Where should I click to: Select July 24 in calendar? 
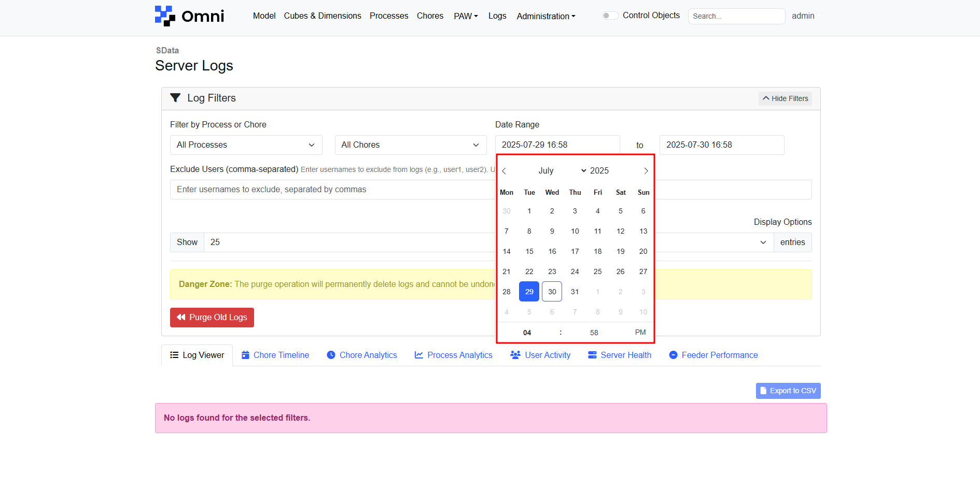(575, 271)
